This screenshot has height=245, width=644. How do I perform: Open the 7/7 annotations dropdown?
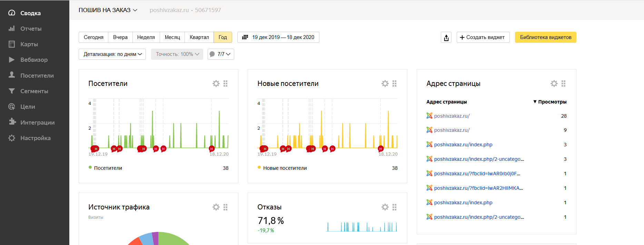221,54
